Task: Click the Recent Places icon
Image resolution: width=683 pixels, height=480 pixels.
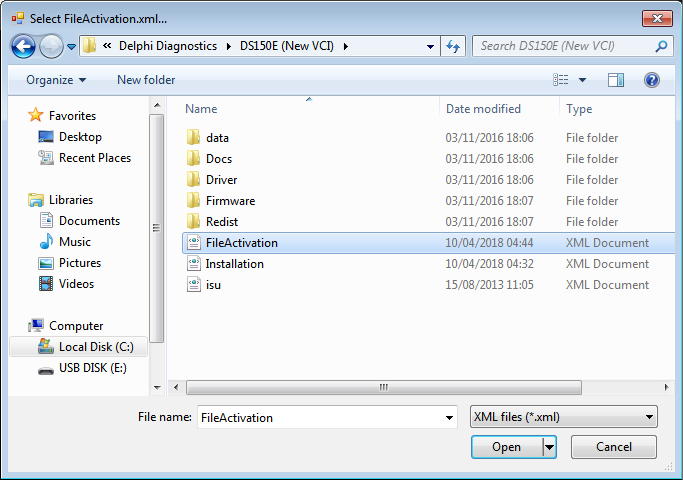Action: [46, 157]
